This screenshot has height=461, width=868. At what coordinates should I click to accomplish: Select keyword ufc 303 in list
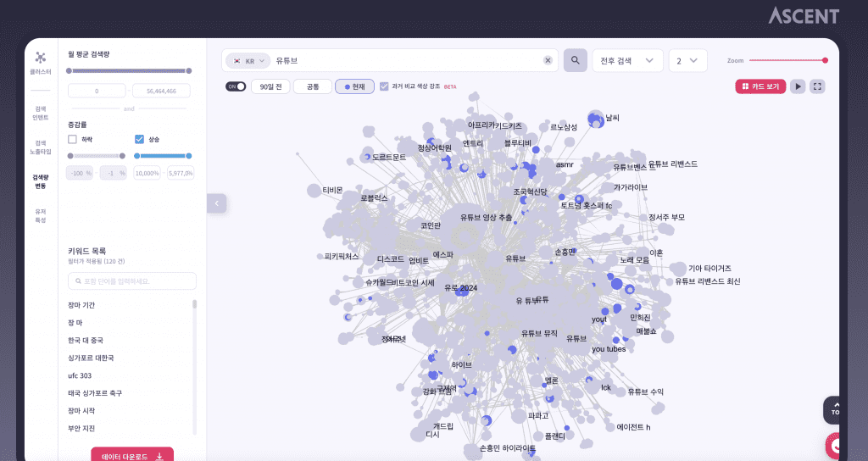click(x=80, y=375)
